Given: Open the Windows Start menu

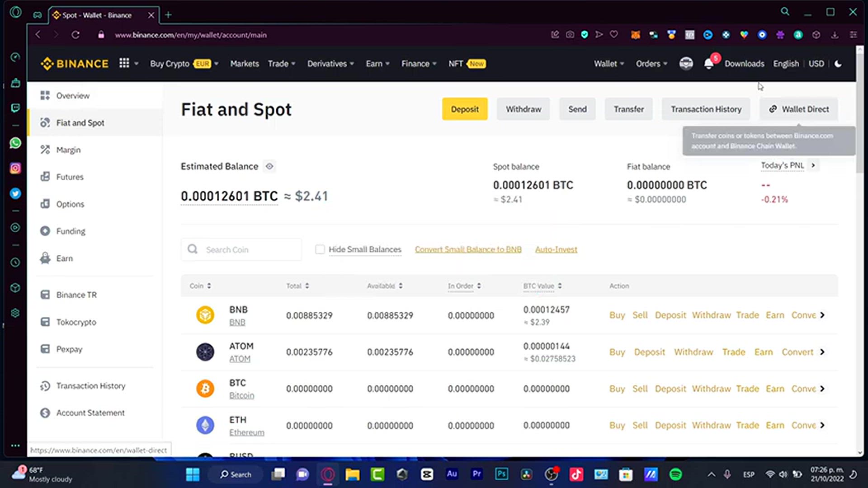Looking at the screenshot, I should (x=193, y=474).
